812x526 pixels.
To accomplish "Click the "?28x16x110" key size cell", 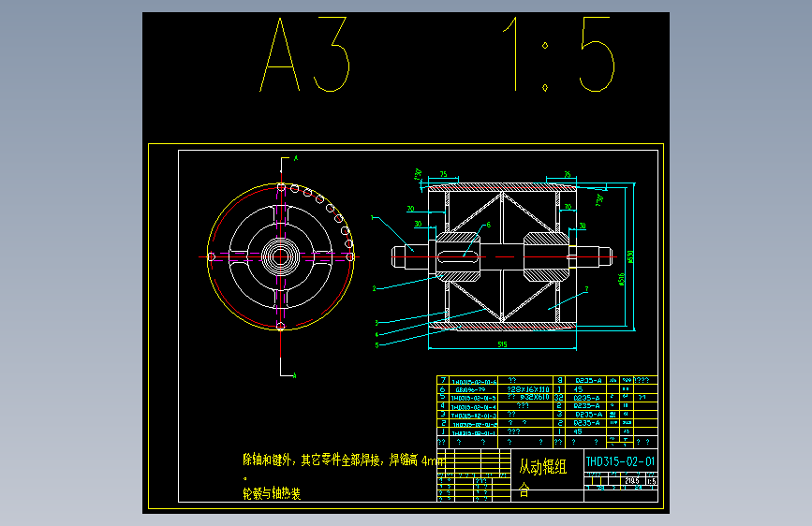I will [x=527, y=389].
